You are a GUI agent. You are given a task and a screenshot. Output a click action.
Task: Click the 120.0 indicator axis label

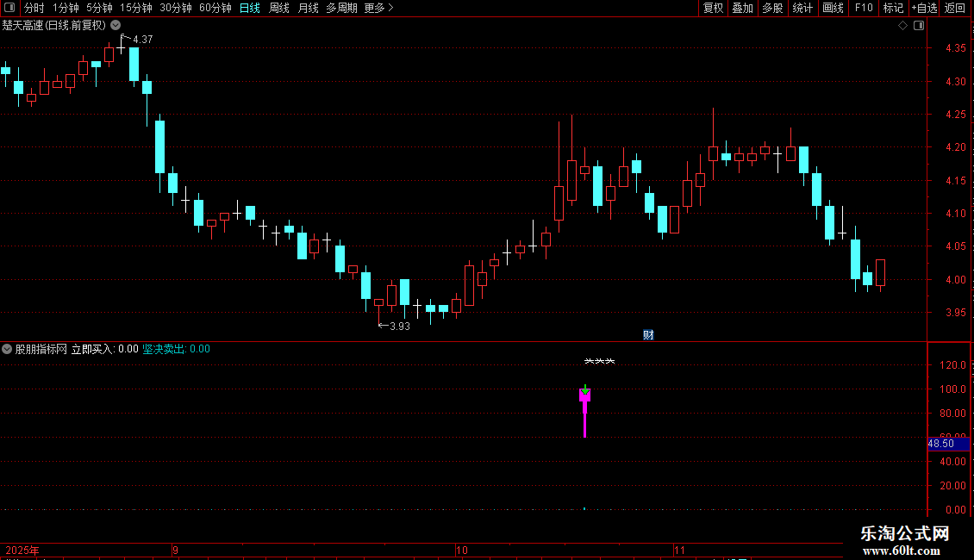coord(952,365)
